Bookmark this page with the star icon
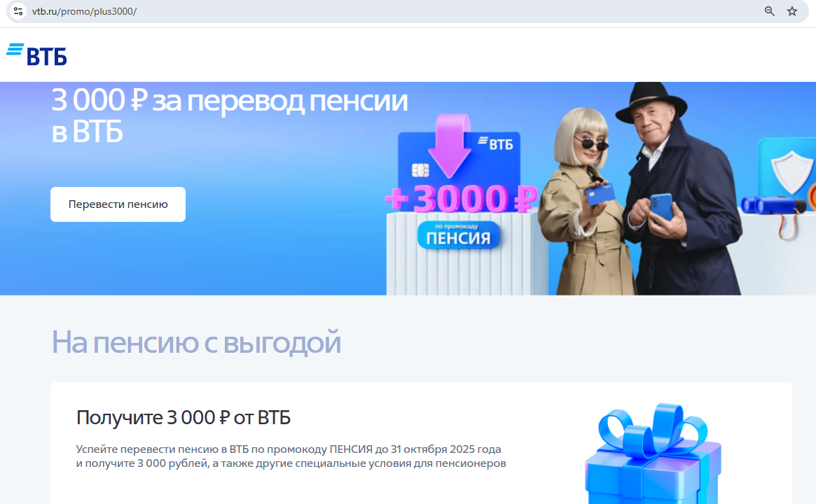The width and height of the screenshot is (816, 504). pyautogui.click(x=792, y=11)
